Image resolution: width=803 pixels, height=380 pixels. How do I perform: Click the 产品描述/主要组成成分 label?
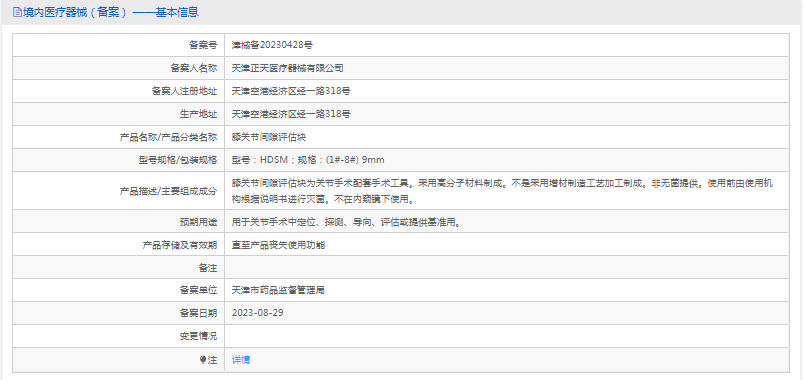point(168,191)
